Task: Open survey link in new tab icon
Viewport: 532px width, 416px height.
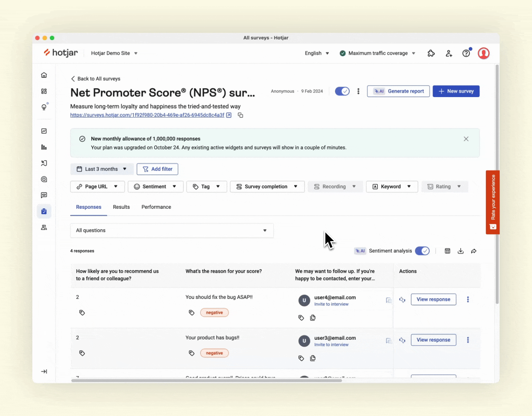Action: 229,115
